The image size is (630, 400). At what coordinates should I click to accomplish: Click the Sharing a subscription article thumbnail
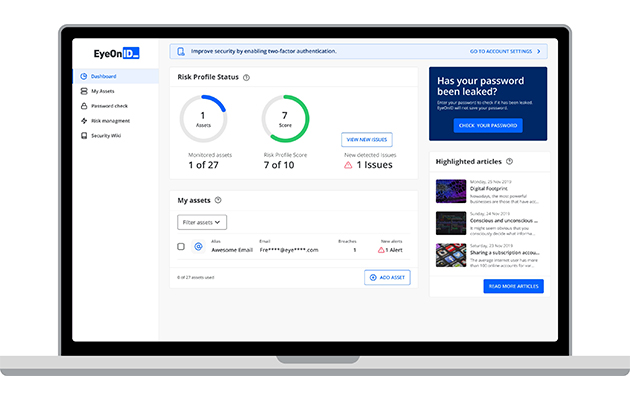[451, 255]
